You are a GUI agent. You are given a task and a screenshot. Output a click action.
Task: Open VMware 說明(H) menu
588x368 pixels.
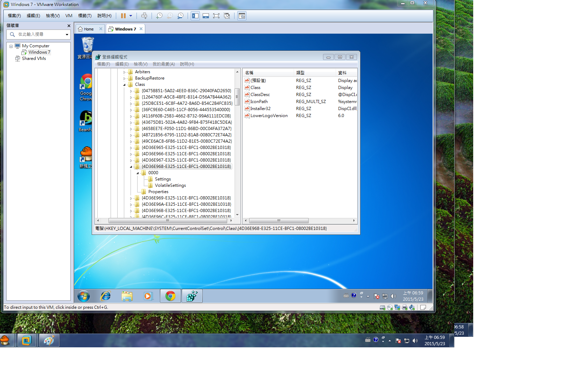104,16
